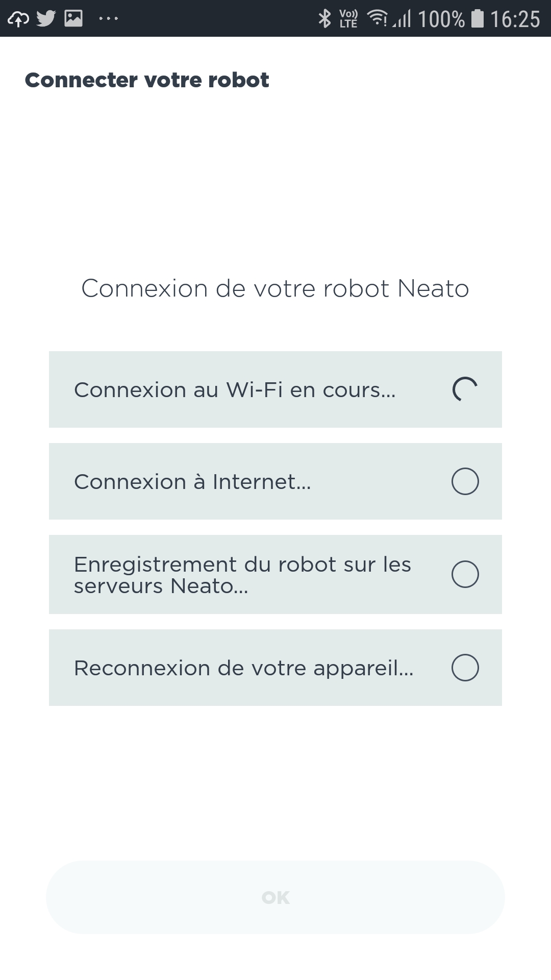Tap the 'Connecter votre robot' page title
Image resolution: width=551 pixels, height=980 pixels.
(x=147, y=80)
